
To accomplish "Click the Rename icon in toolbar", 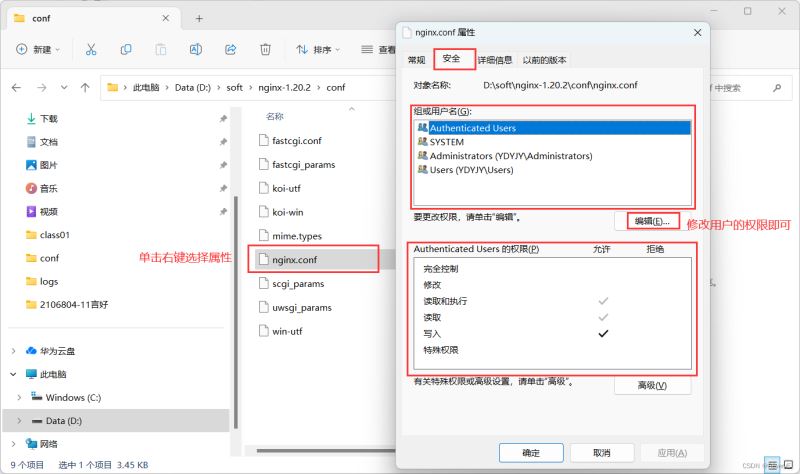I will tap(195, 49).
